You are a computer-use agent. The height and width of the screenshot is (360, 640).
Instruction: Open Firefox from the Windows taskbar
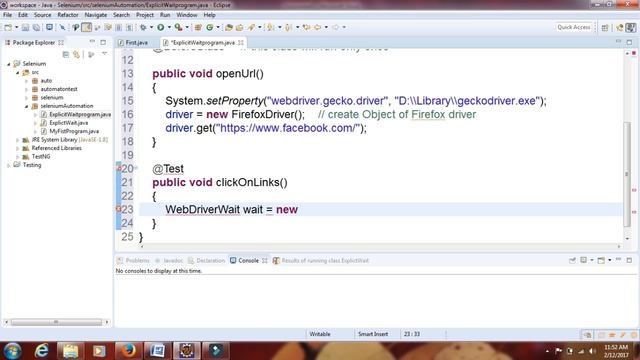click(129, 351)
